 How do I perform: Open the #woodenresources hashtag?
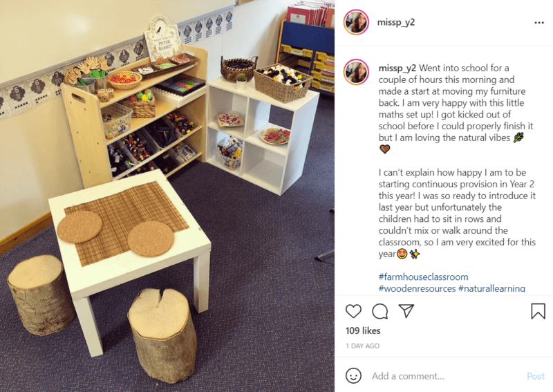pyautogui.click(x=417, y=288)
